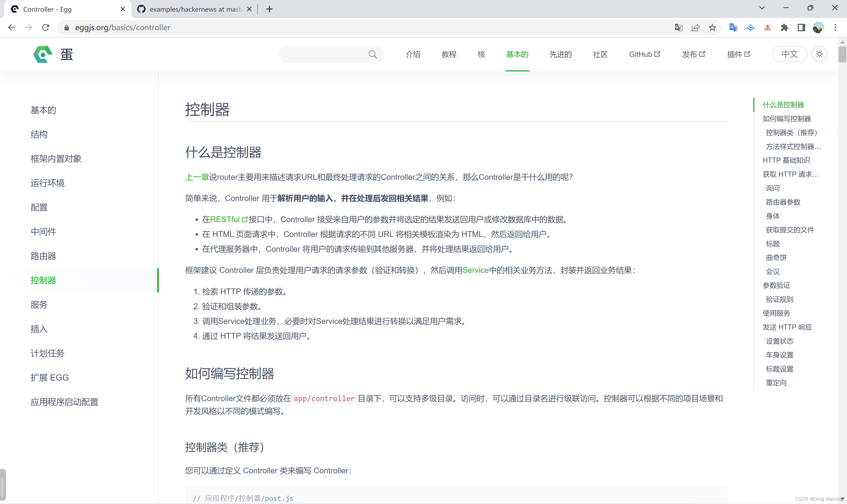Image resolution: width=847 pixels, height=504 pixels.
Task: Select the 基本的 nav tab
Action: point(517,54)
